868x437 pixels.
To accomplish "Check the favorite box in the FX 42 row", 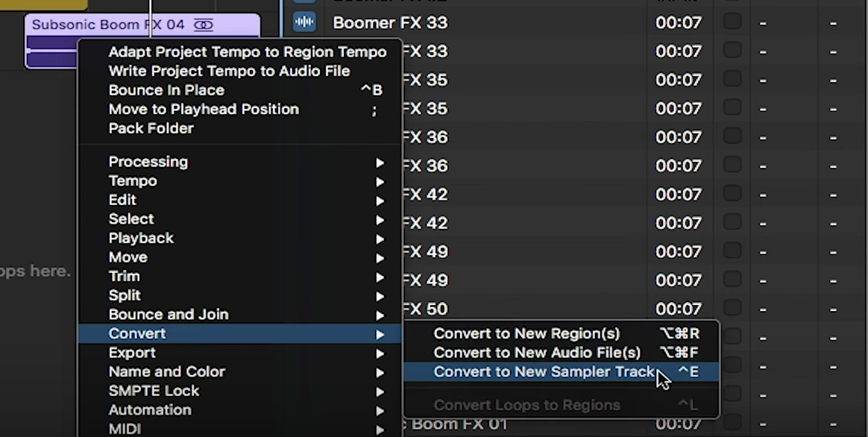I will pyautogui.click(x=732, y=194).
